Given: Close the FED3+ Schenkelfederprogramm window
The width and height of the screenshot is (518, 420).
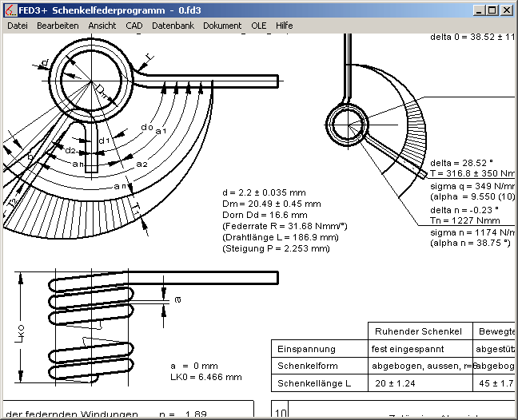Looking at the screenshot, I should [x=507, y=10].
